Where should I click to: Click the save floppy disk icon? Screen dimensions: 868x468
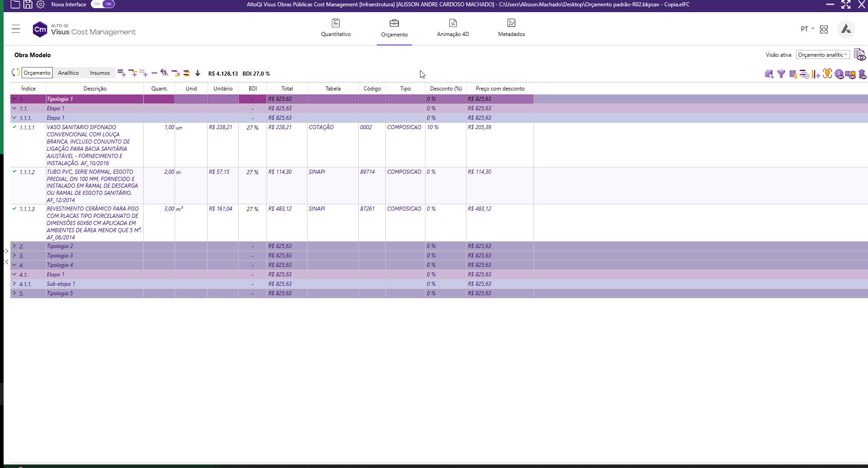pyautogui.click(x=28, y=4)
